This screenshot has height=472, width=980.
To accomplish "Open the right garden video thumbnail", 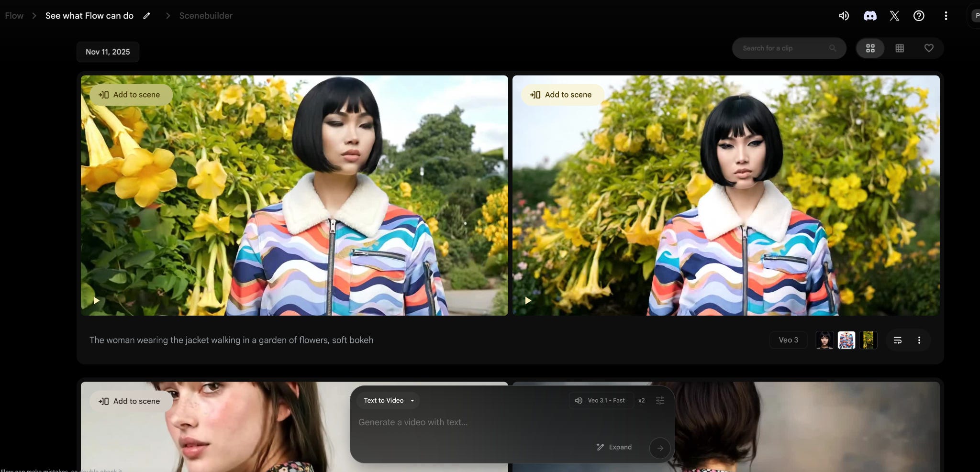I will click(726, 195).
